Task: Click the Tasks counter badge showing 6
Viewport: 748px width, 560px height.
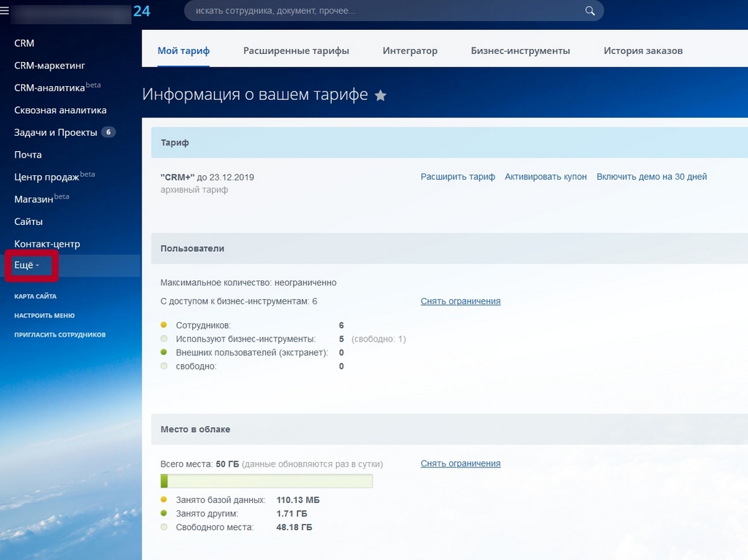Action: coord(108,132)
